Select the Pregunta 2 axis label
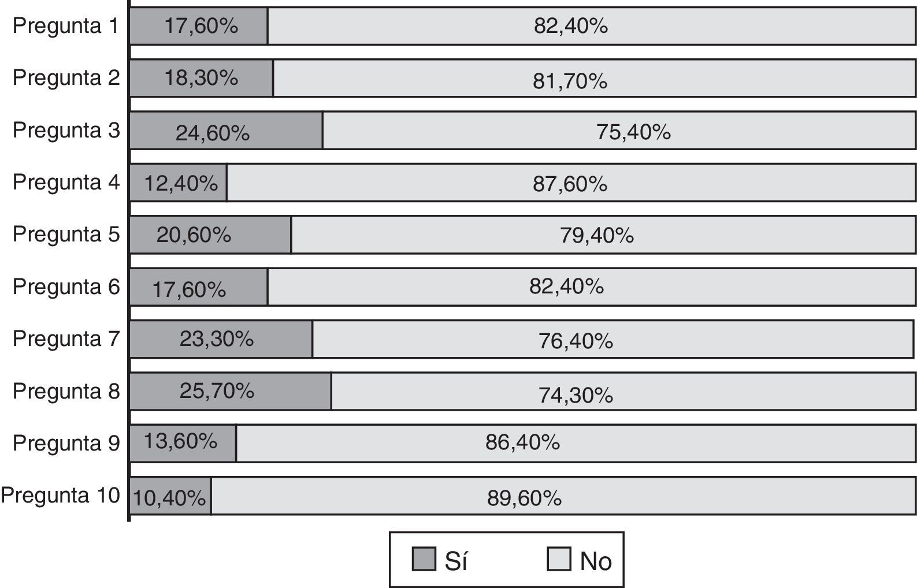Screen dimensions: 917x588 66,77
